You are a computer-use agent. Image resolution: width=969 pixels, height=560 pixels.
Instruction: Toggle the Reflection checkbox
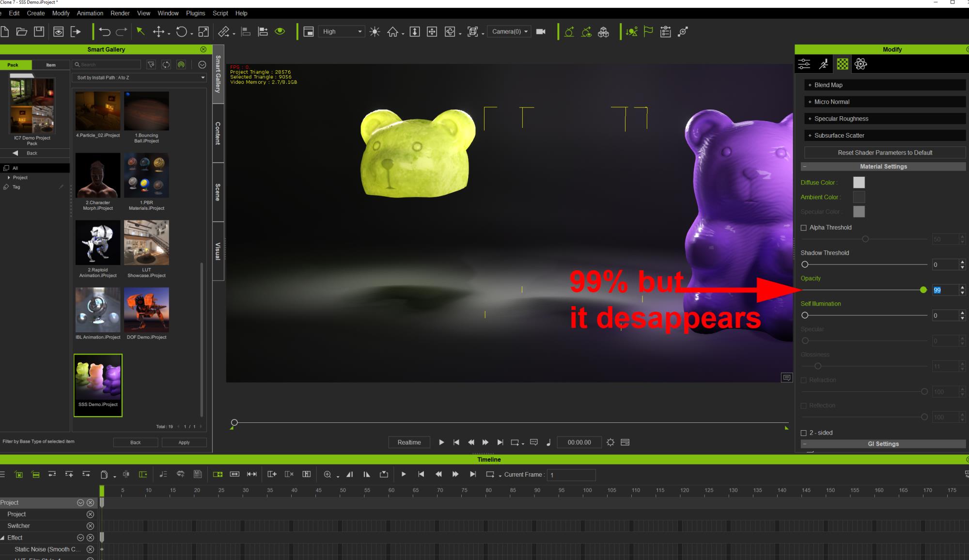tap(804, 405)
